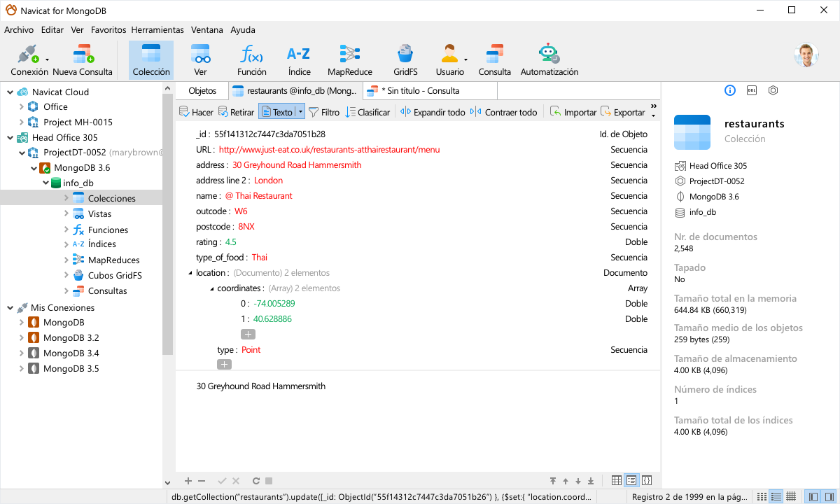The image size is (840, 504).
Task: Open the Herramientas menu
Action: pyautogui.click(x=157, y=30)
